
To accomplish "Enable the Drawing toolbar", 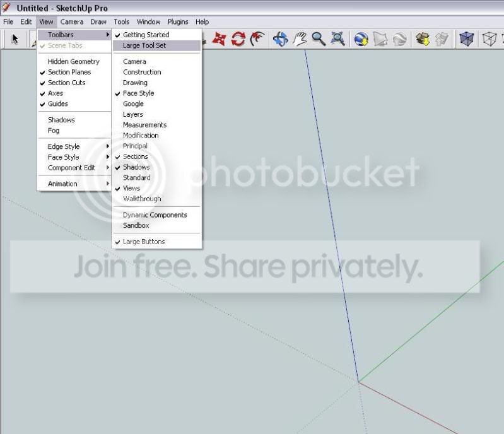I will point(157,83).
